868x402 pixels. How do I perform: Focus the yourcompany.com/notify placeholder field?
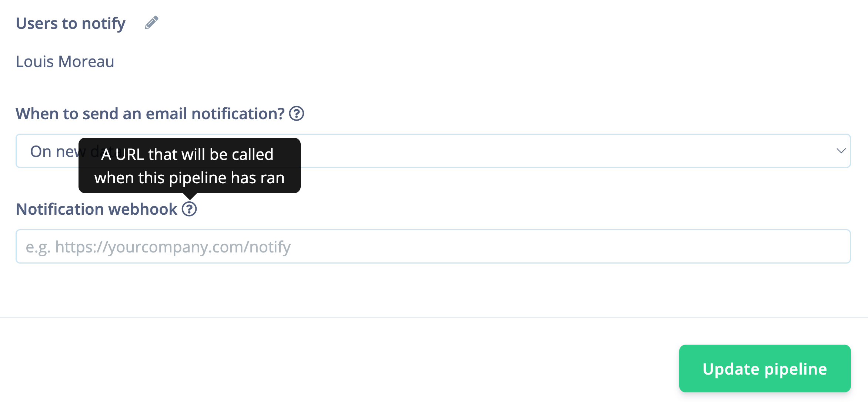[158, 247]
